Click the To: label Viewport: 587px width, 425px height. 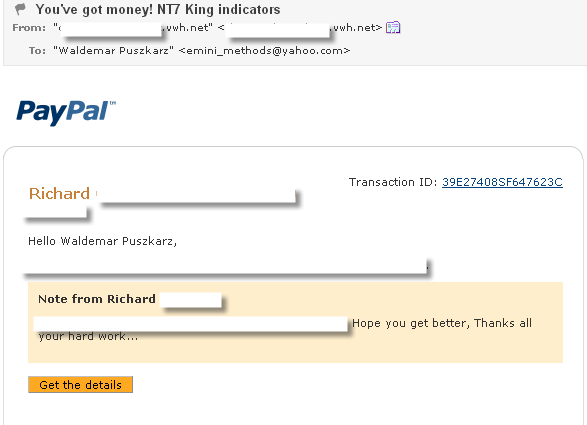click(37, 51)
